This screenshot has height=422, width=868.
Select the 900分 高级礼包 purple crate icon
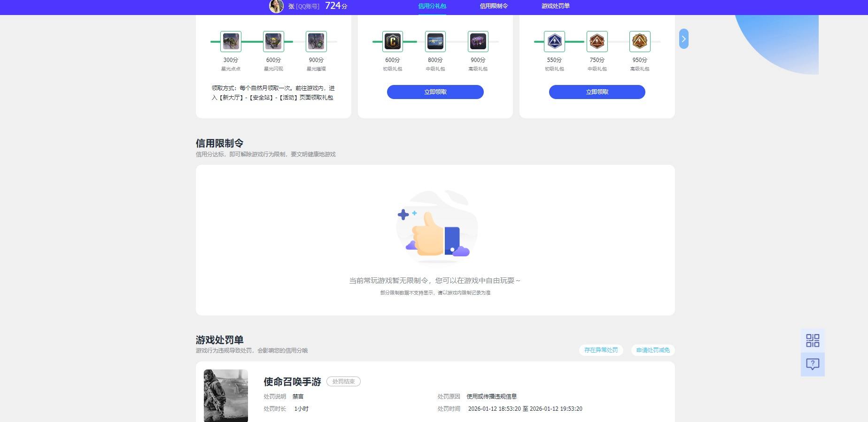tap(478, 41)
